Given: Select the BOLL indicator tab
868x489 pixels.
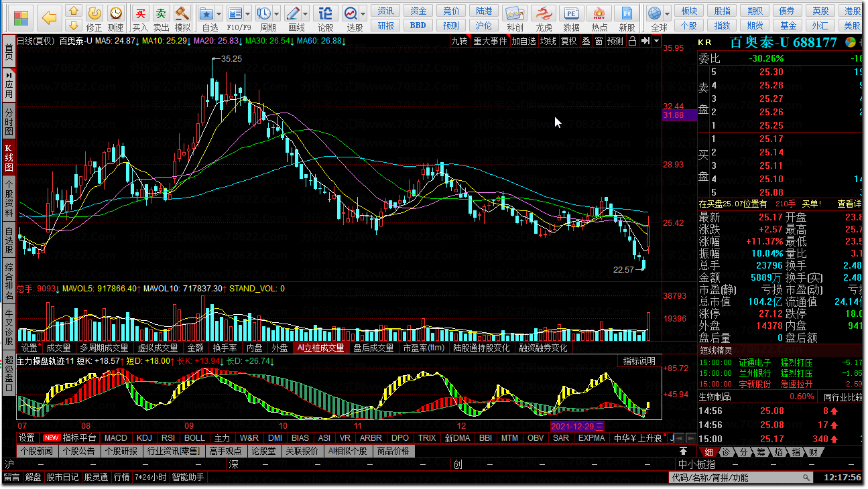Looking at the screenshot, I should pyautogui.click(x=194, y=438).
